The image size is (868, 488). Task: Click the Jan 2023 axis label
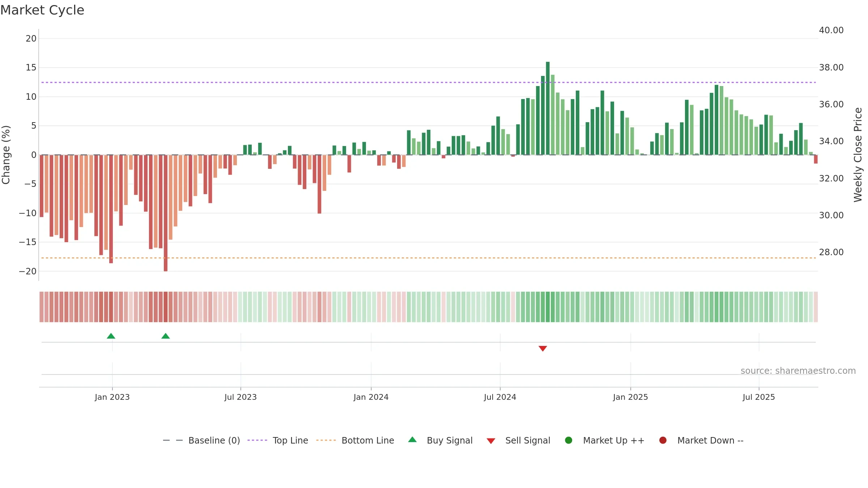coord(112,397)
